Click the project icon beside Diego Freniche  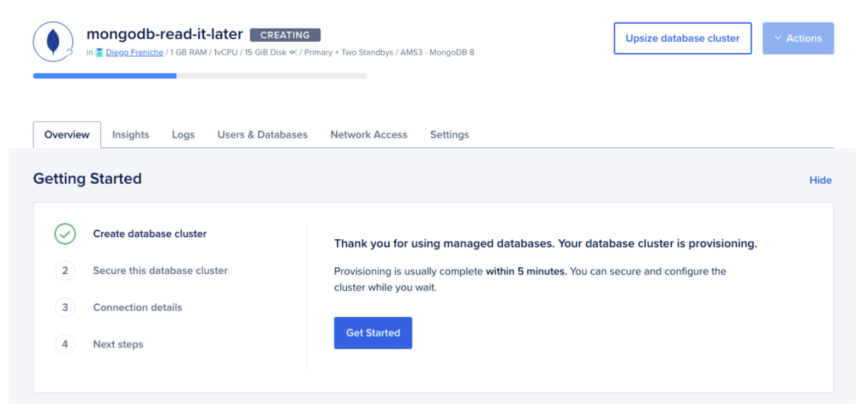pyautogui.click(x=99, y=53)
